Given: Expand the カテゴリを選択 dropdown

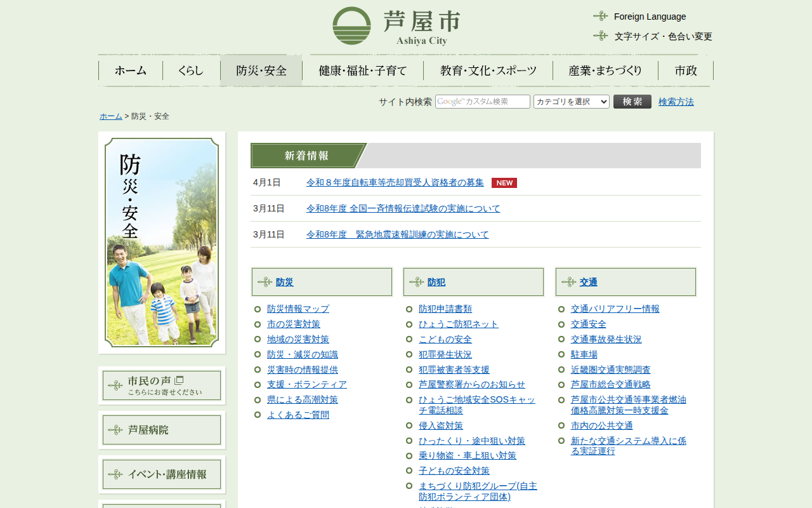Looking at the screenshot, I should coord(572,102).
